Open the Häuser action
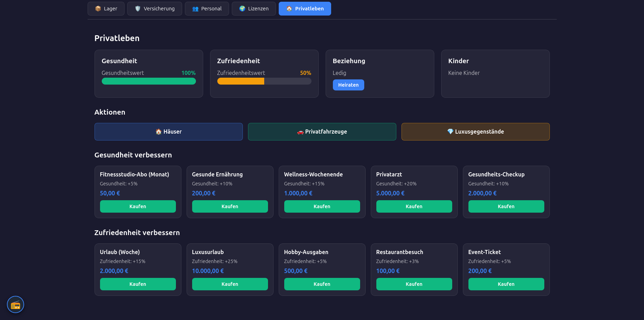Viewport: 644px width, 320px height. (169, 132)
